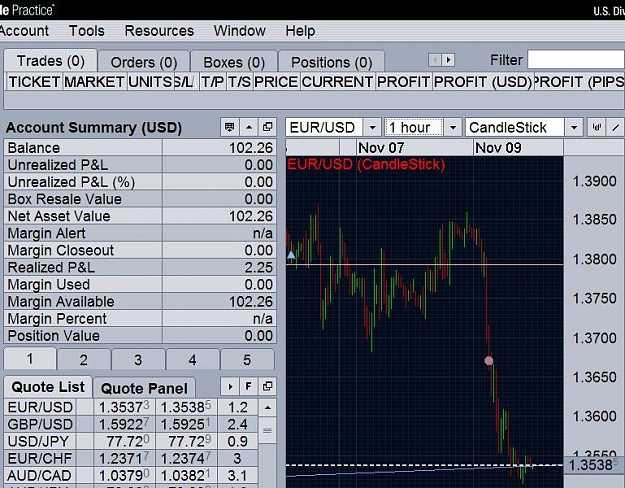
Task: Detach the Quote List panel window
Action: (x=267, y=386)
